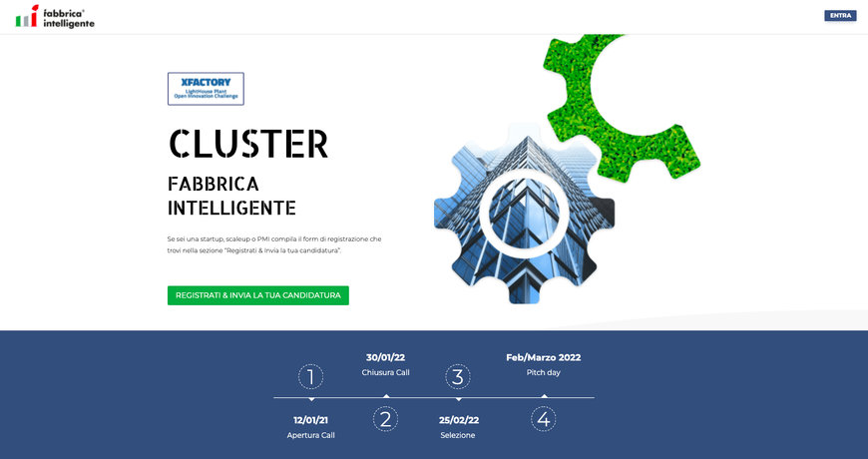Select the Feb/Marzo 2022 text

(544, 357)
